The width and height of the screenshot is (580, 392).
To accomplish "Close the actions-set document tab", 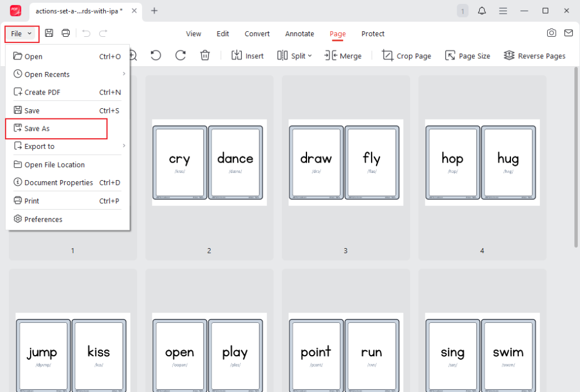I will (x=134, y=11).
